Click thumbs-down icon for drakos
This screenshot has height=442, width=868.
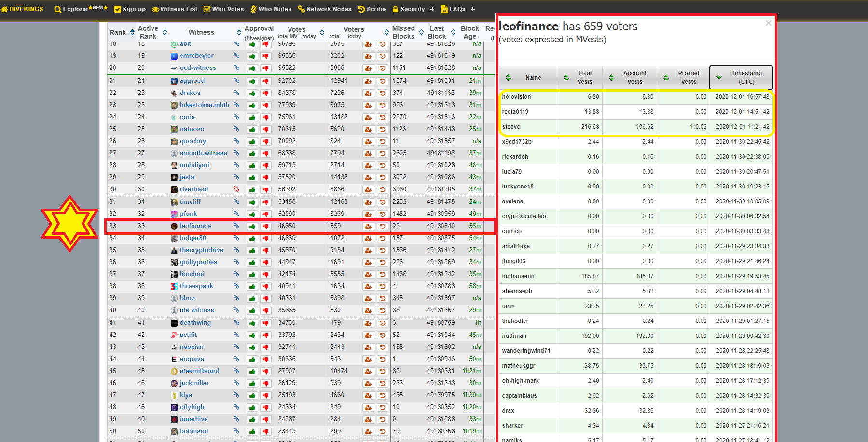(265, 93)
